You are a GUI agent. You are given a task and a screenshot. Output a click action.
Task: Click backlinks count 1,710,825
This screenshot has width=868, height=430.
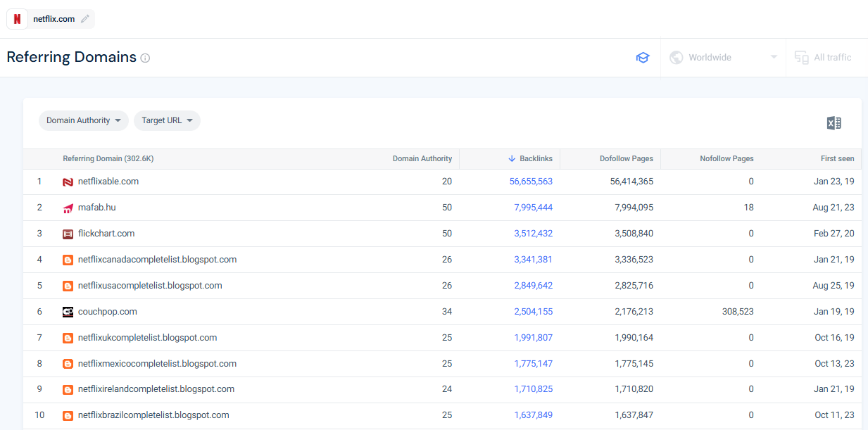[534, 389]
